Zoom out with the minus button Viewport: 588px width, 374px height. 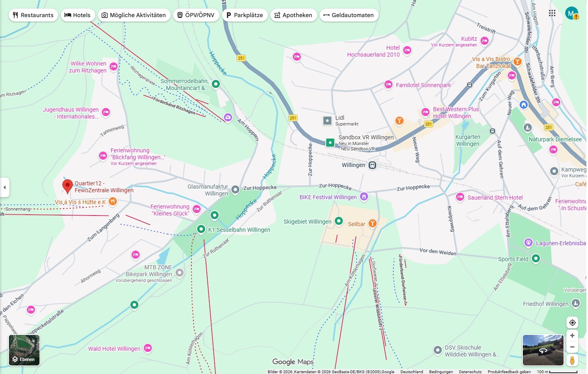(572, 347)
